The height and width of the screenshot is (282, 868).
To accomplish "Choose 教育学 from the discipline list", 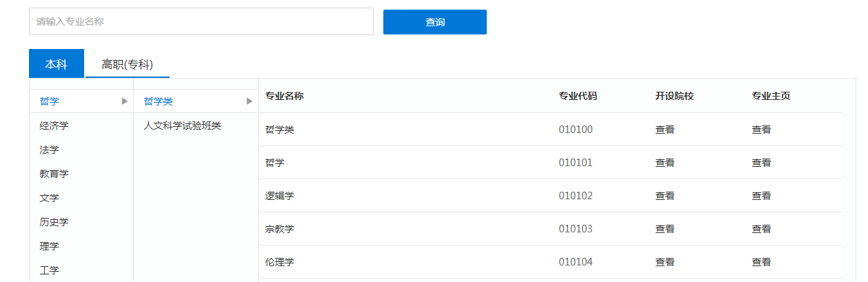I will (54, 174).
